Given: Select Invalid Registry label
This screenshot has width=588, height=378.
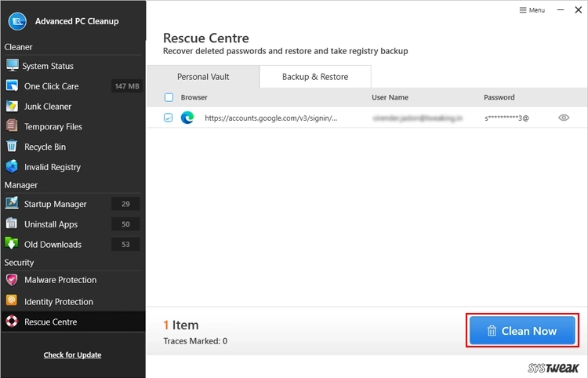Looking at the screenshot, I should point(53,167).
